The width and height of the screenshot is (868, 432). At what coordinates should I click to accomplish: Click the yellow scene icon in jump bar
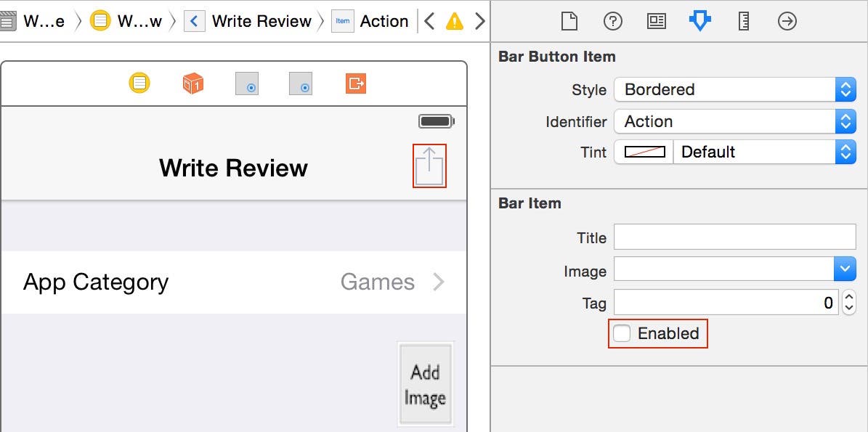pos(100,22)
